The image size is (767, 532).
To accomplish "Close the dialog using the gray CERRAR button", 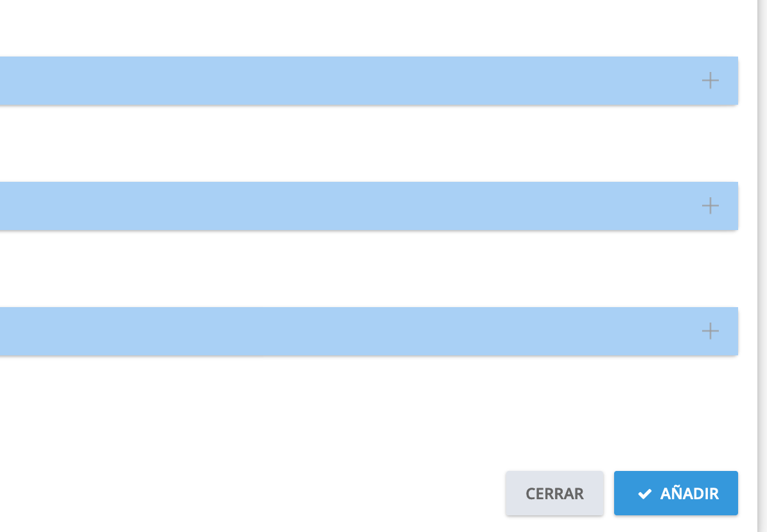I will (554, 493).
